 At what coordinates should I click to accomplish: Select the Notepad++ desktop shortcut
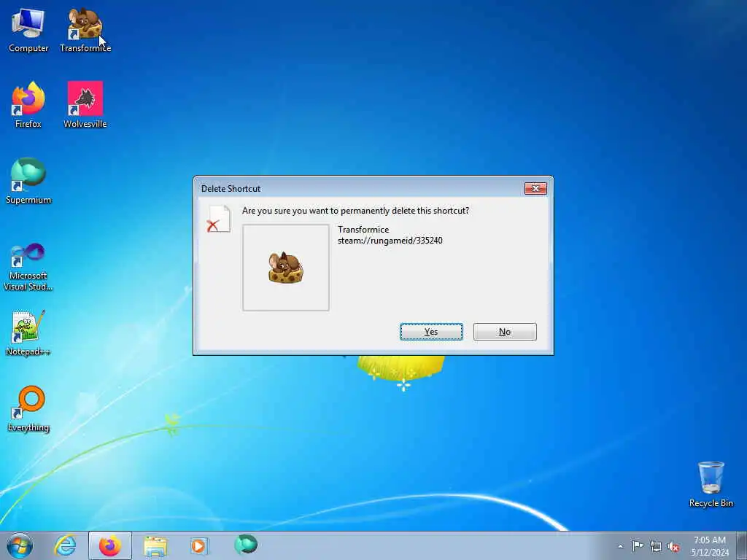pyautogui.click(x=28, y=332)
